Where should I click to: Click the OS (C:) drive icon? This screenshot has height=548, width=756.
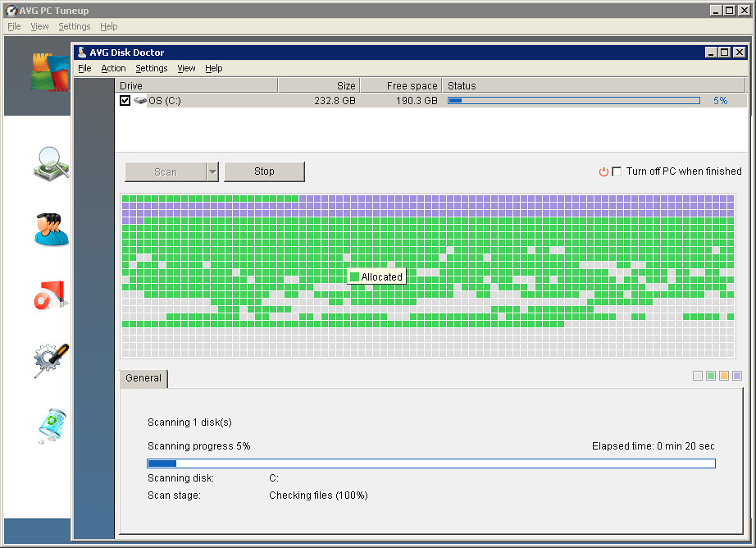coord(140,100)
